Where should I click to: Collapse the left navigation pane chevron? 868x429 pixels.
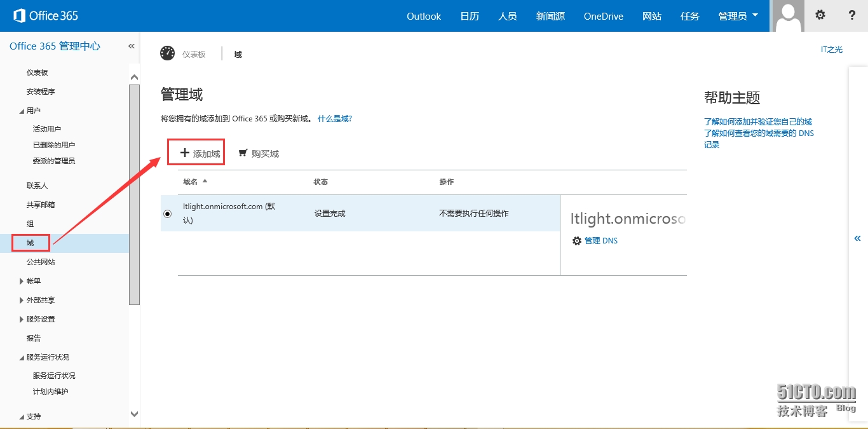[x=132, y=46]
